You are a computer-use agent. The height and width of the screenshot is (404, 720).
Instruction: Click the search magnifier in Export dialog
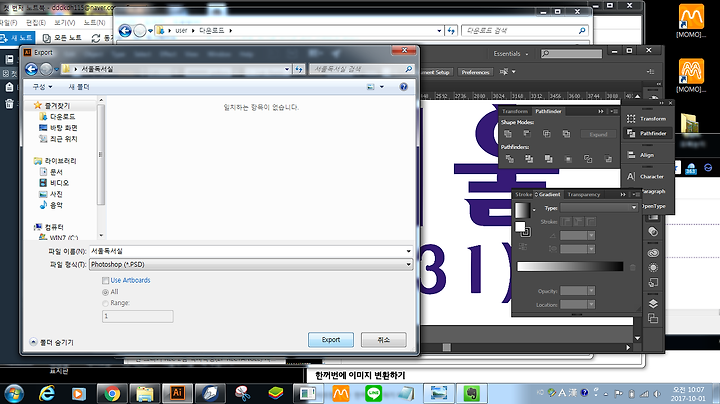(408, 69)
